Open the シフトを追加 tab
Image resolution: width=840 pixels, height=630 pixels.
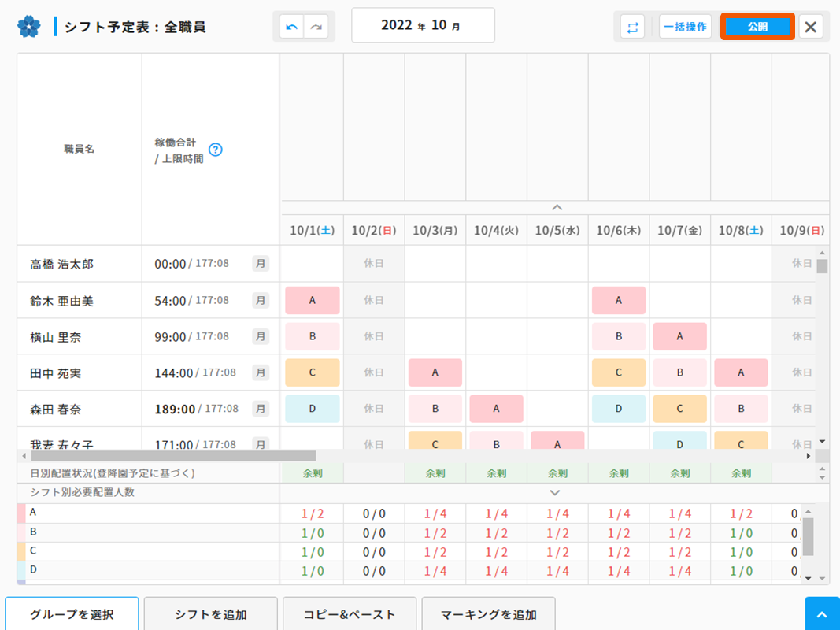point(210,614)
